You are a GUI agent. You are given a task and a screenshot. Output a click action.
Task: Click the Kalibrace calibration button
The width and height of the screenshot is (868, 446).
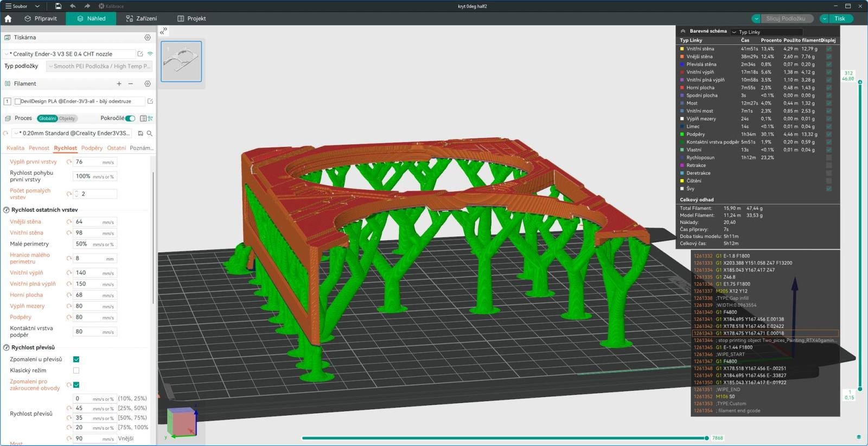111,6
